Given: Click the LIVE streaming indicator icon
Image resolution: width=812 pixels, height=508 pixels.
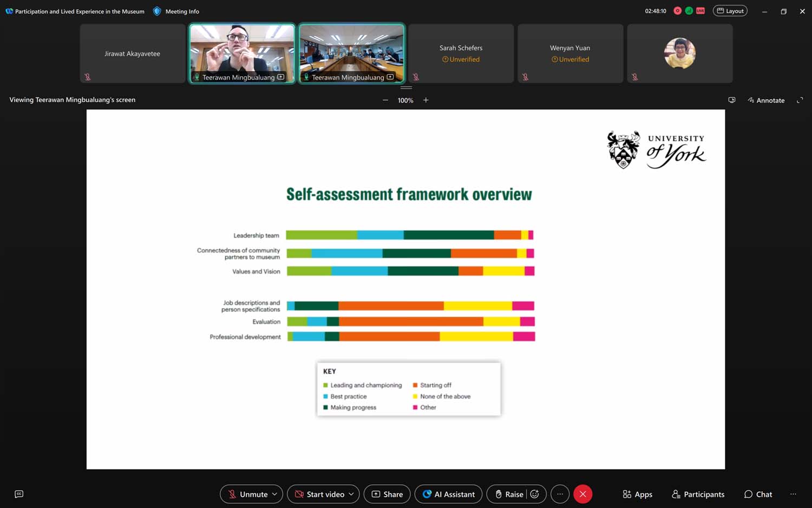Looking at the screenshot, I should click(x=700, y=11).
